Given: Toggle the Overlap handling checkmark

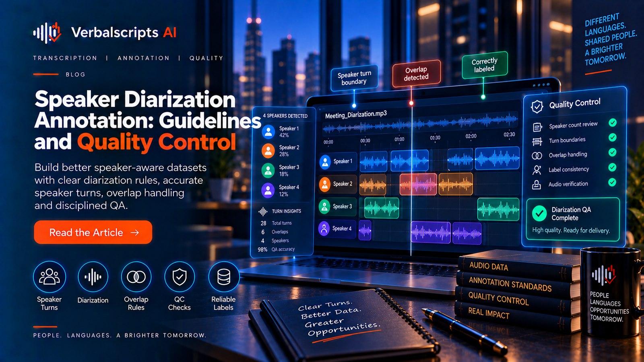Looking at the screenshot, I should click(x=613, y=152).
